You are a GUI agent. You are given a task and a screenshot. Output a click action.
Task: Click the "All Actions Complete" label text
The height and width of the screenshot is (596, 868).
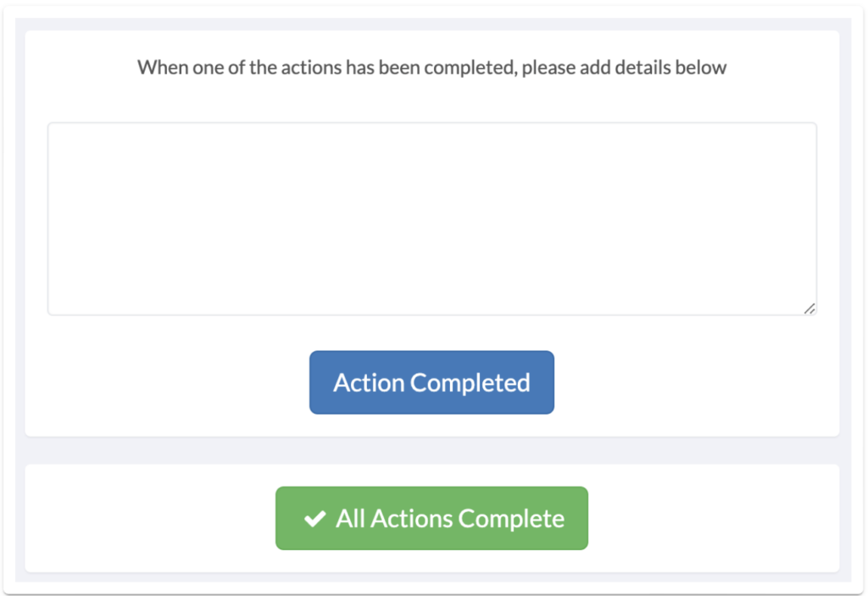[x=449, y=518]
